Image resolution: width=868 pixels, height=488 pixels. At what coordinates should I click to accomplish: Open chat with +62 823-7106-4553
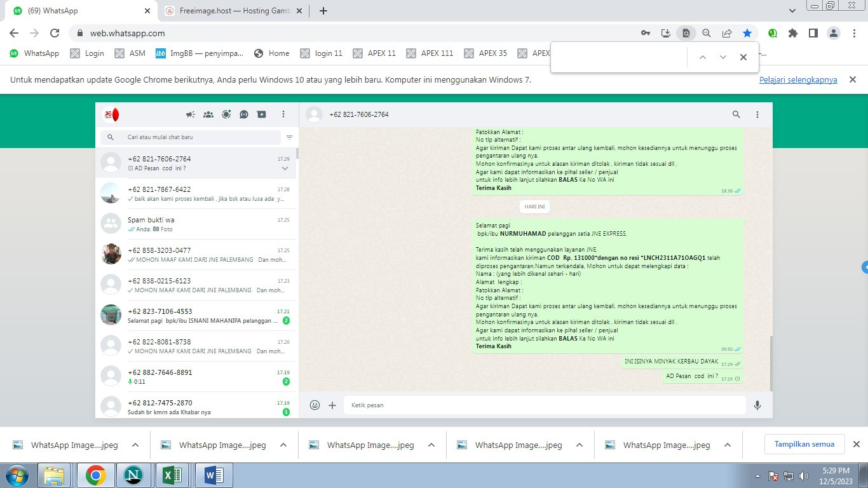(196, 316)
